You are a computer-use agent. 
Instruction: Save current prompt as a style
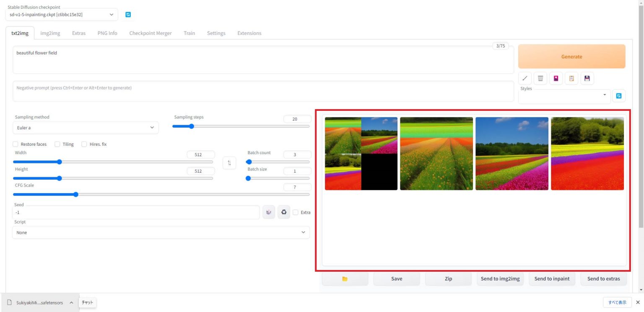(556, 78)
